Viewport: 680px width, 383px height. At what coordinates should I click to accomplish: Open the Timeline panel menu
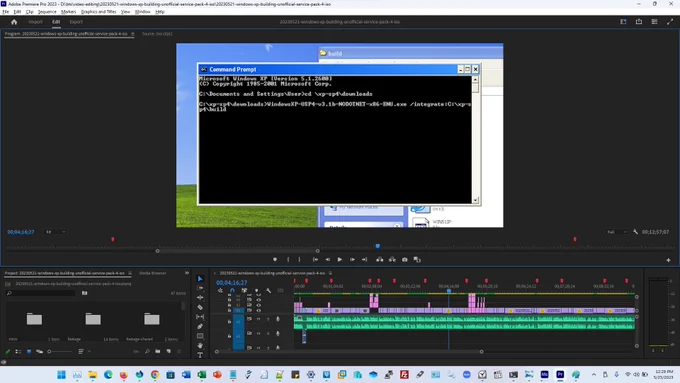pos(330,273)
